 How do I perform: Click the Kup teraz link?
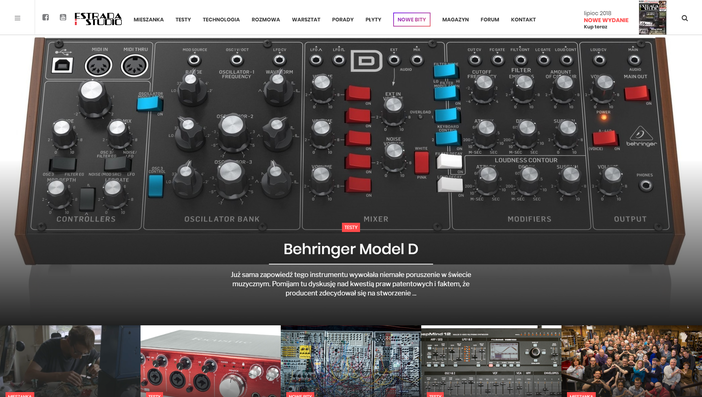point(595,27)
